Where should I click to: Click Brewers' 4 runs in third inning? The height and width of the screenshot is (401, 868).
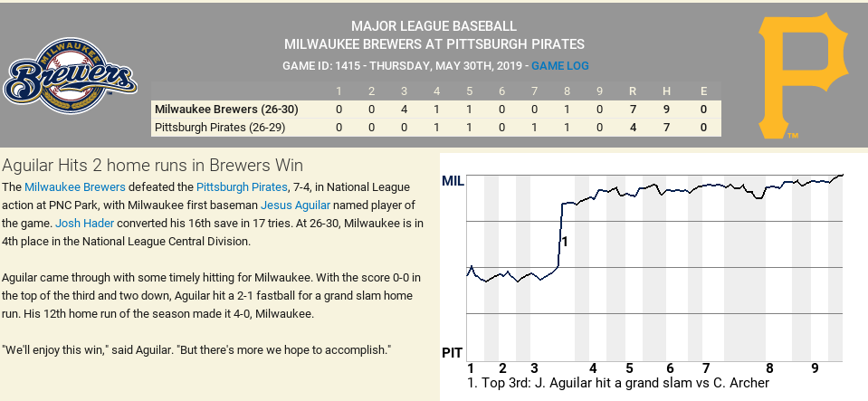coord(404,110)
